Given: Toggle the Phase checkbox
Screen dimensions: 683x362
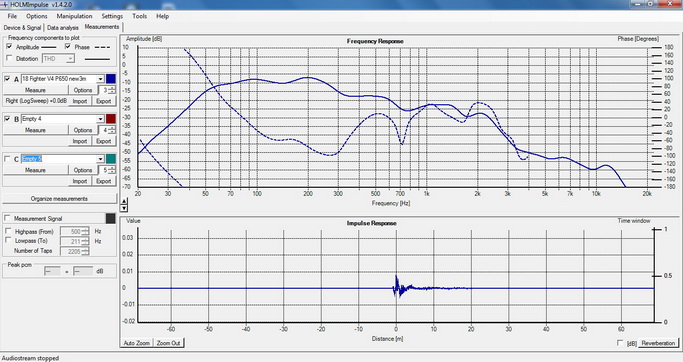Looking at the screenshot, I should pyautogui.click(x=68, y=47).
